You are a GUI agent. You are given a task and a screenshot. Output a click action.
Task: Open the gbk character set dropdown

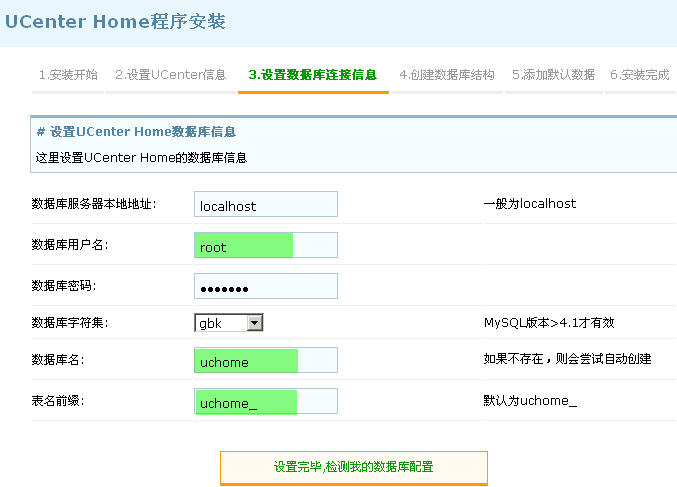point(228,323)
